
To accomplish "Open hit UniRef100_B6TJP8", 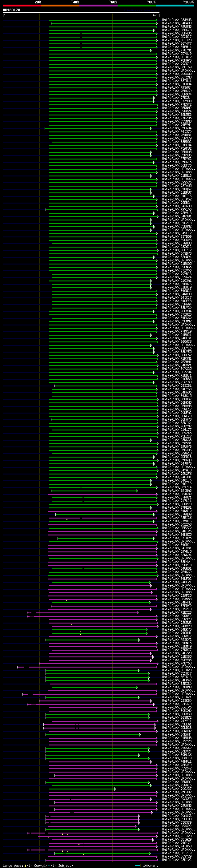I will tap(177, 40).
